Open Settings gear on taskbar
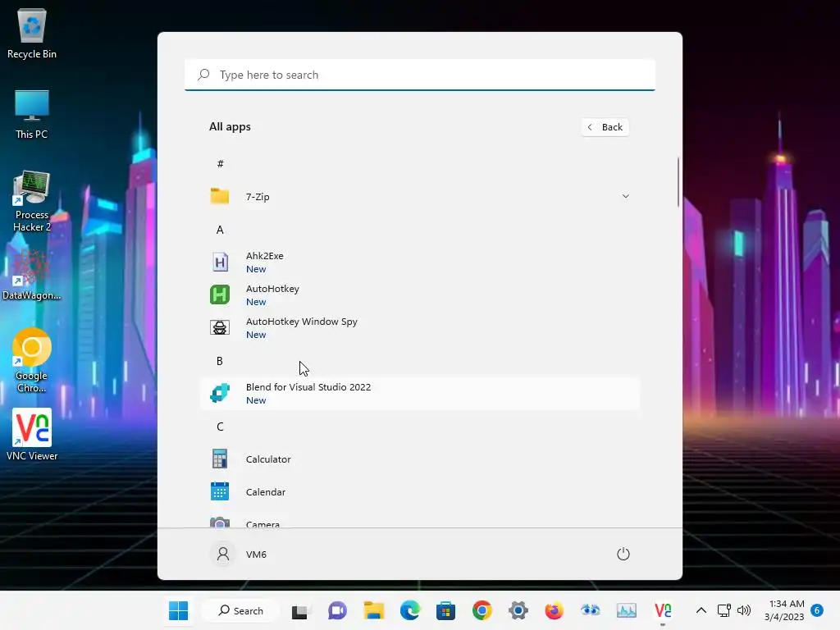 [x=518, y=610]
